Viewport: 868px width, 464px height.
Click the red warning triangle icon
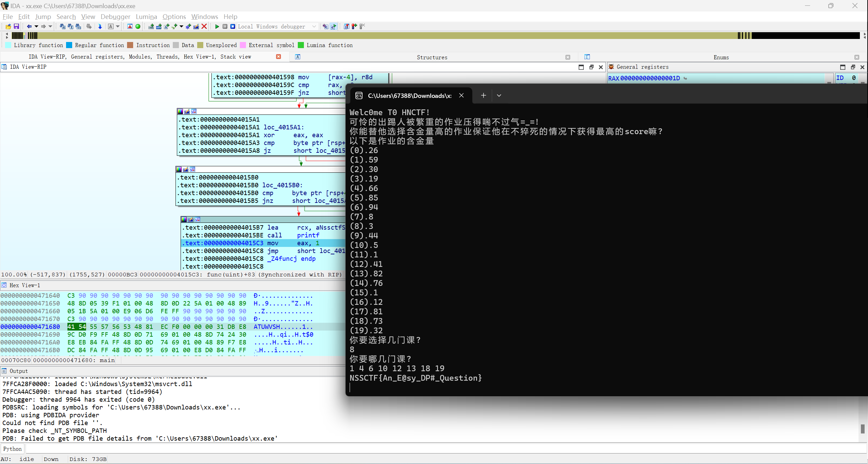(x=130, y=26)
